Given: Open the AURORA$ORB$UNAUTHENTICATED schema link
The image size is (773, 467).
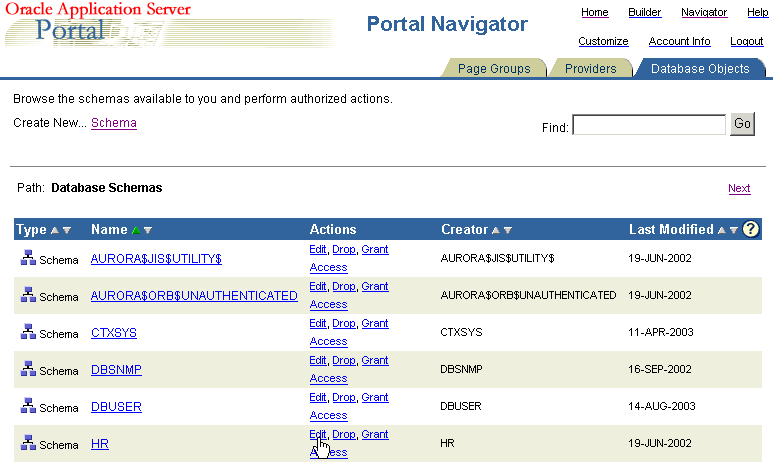Looking at the screenshot, I should coord(194,295).
